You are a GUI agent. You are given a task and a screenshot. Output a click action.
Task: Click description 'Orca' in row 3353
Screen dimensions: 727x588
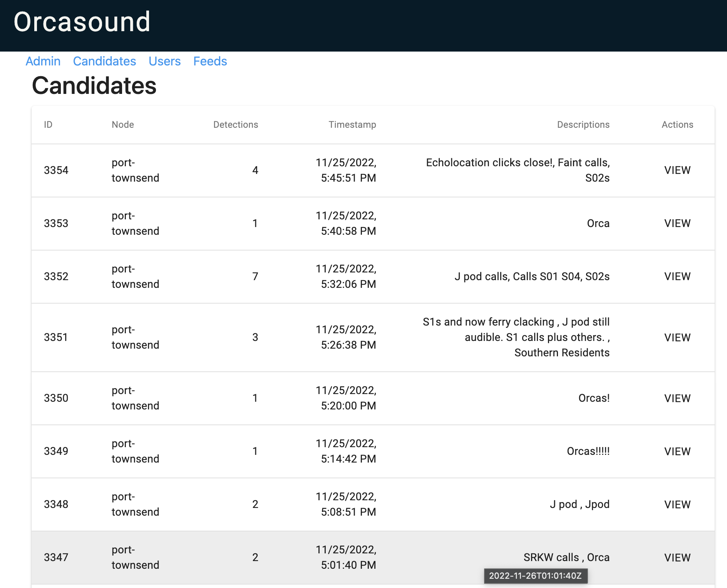598,223
